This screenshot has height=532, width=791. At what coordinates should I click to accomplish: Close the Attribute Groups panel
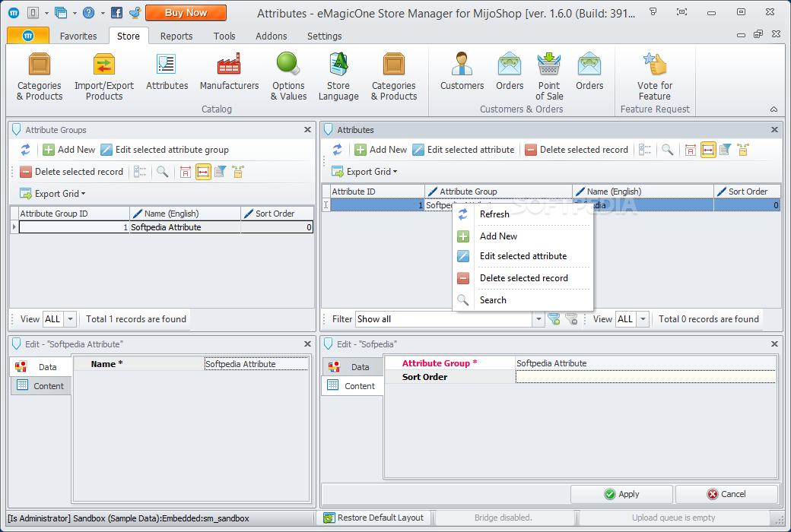pyautogui.click(x=307, y=130)
